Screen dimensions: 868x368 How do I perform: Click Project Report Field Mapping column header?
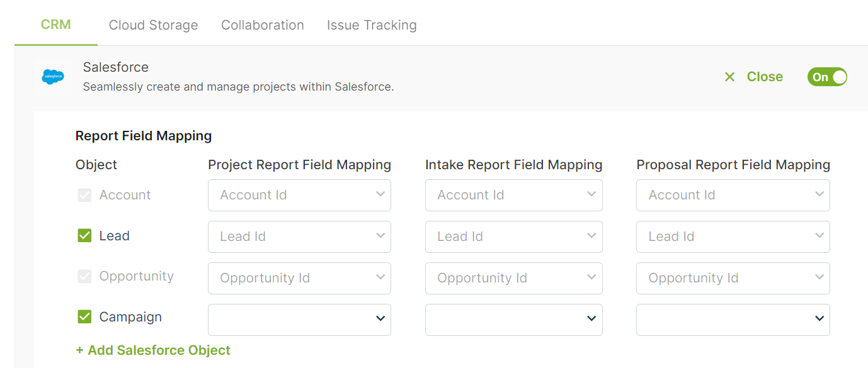(x=300, y=165)
